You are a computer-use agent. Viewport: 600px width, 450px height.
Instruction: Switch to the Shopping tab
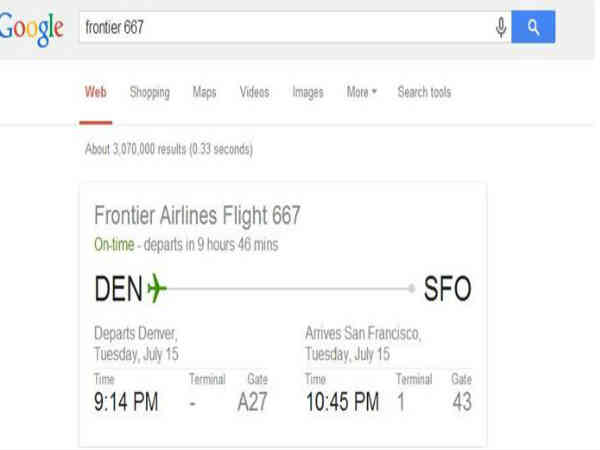point(149,93)
